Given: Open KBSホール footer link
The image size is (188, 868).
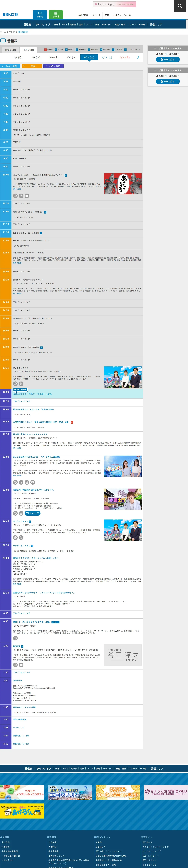Looking at the screenshot, I should tap(147, 842).
